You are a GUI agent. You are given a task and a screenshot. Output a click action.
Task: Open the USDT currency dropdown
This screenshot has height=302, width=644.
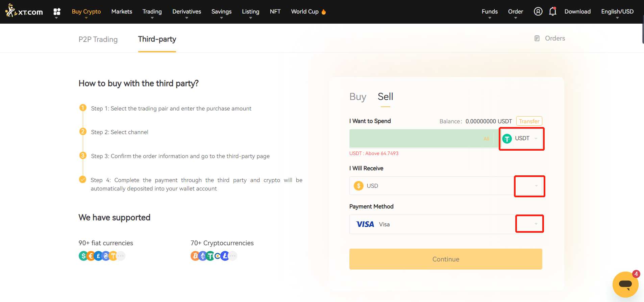[x=521, y=139]
